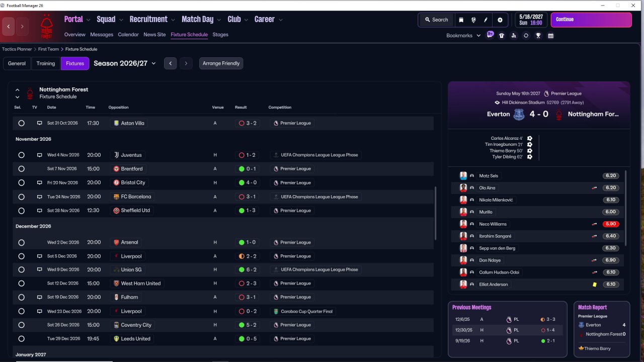Switch to the Stages tab
644x362 pixels.
pyautogui.click(x=220, y=35)
